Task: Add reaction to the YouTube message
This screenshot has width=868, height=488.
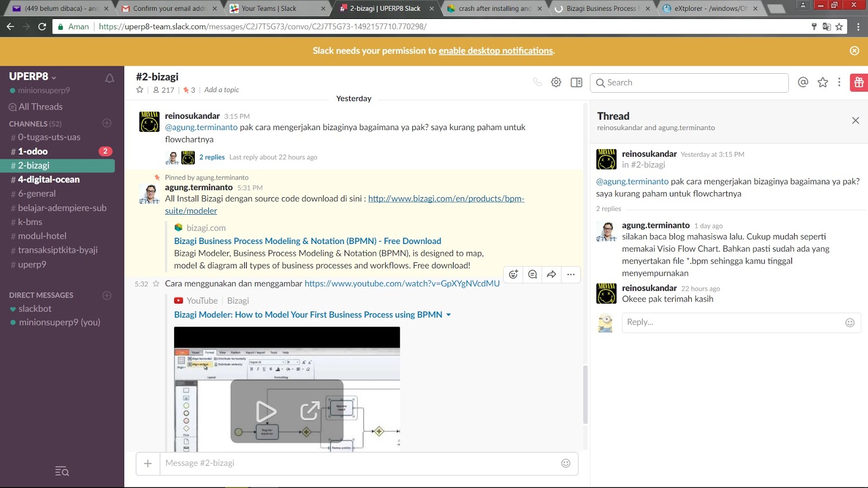Action: coord(513,274)
